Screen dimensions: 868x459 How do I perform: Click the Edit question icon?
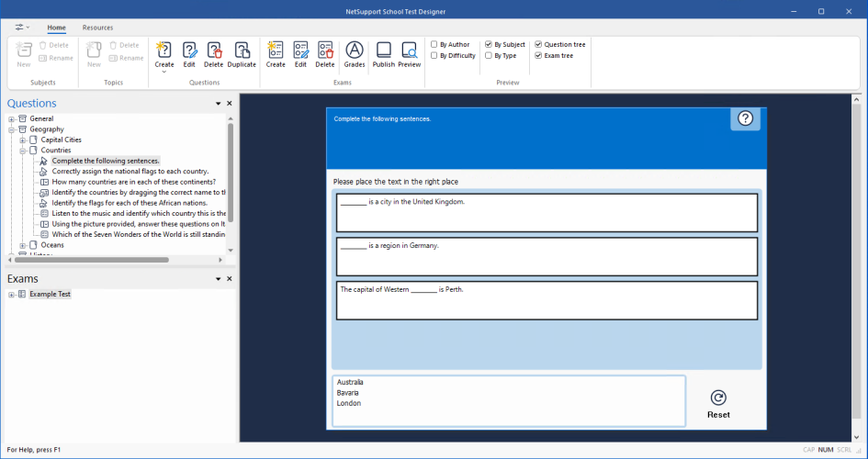[x=189, y=50]
